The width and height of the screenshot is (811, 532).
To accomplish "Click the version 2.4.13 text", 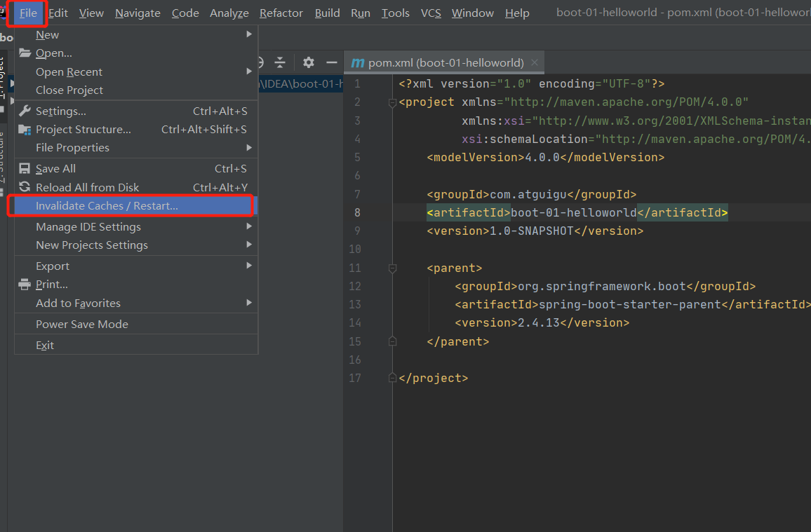I will point(539,323).
